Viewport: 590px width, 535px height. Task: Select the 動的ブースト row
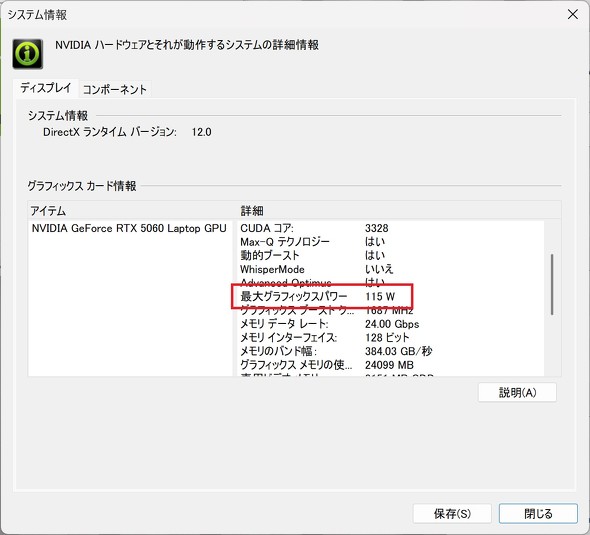(x=390, y=255)
